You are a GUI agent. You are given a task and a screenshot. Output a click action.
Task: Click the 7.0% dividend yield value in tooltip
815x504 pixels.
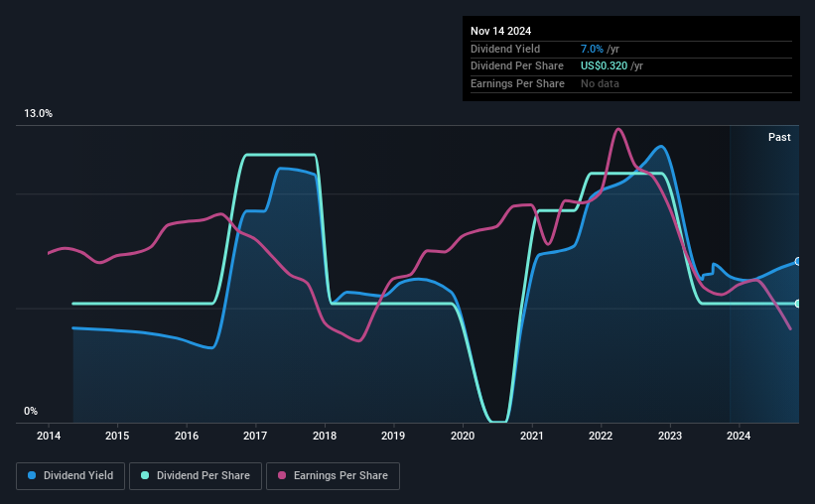(x=592, y=49)
